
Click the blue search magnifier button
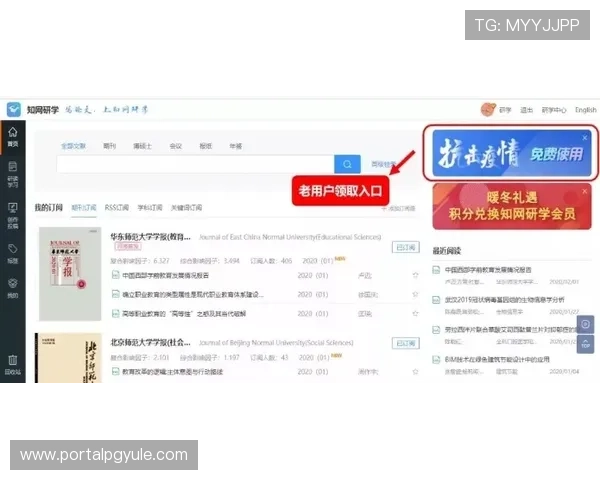point(347,164)
